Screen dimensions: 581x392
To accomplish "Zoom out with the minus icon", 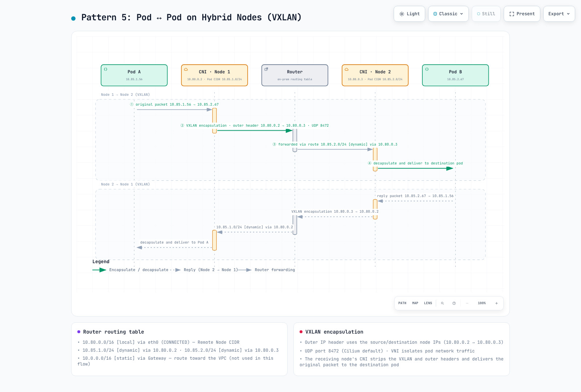I will tap(467, 303).
